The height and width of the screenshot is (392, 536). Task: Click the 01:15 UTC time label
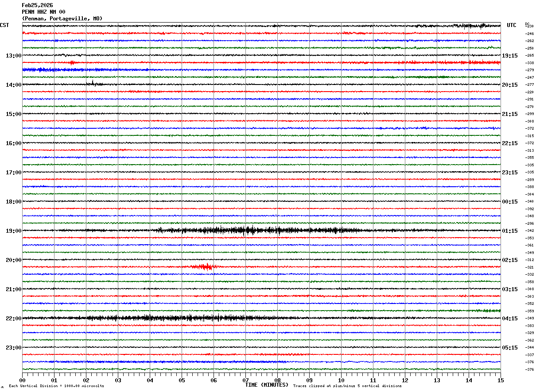[510, 231]
